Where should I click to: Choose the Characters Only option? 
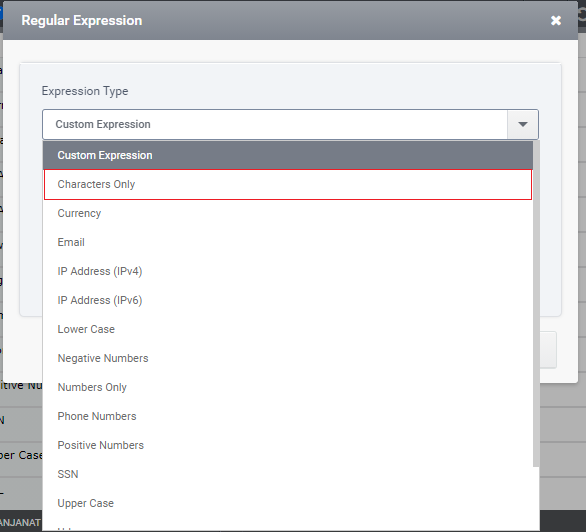point(288,185)
